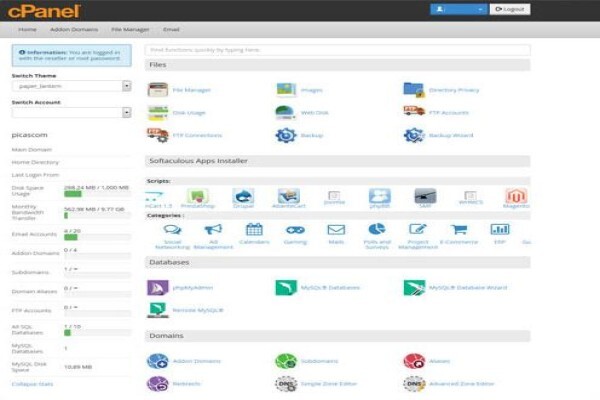
Task: Open the Aliases red globe icon
Action: pos(414,361)
